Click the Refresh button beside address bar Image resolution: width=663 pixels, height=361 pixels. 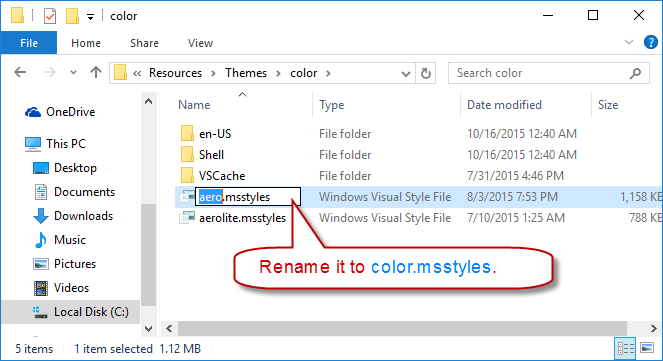point(426,73)
